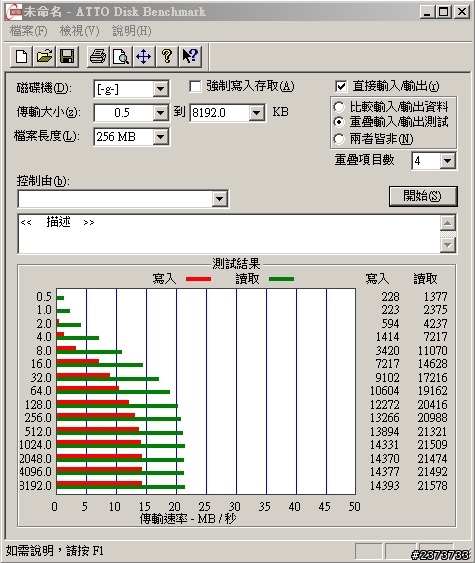This screenshot has height=563, width=475.
Task: Click the four-arrow move toolbar icon
Action: (144, 56)
